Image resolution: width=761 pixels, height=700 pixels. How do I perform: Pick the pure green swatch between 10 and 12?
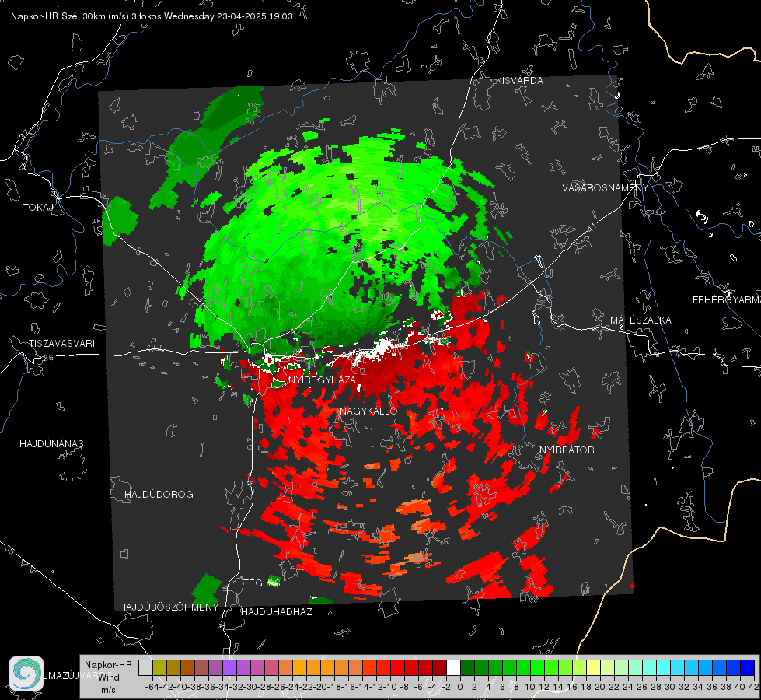coord(537,667)
